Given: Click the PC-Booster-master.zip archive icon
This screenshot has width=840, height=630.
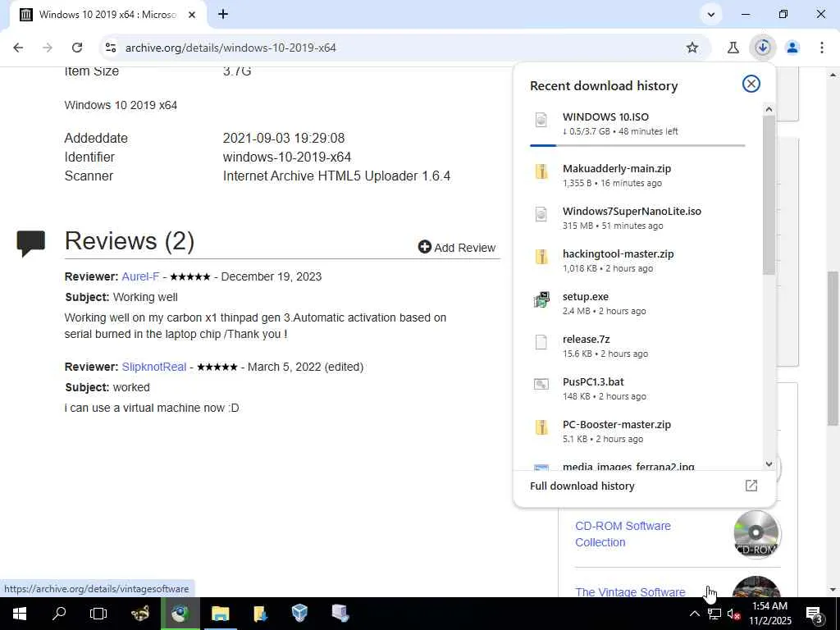Looking at the screenshot, I should pos(541,427).
